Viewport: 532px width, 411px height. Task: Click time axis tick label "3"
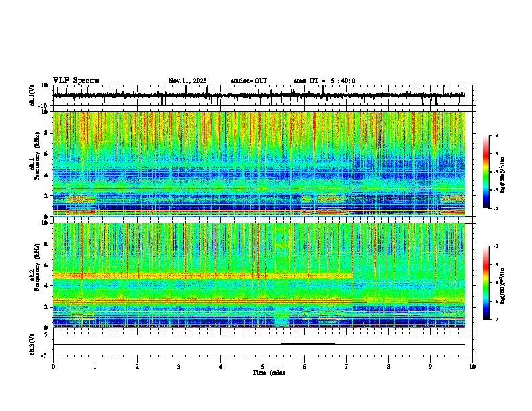(x=179, y=367)
